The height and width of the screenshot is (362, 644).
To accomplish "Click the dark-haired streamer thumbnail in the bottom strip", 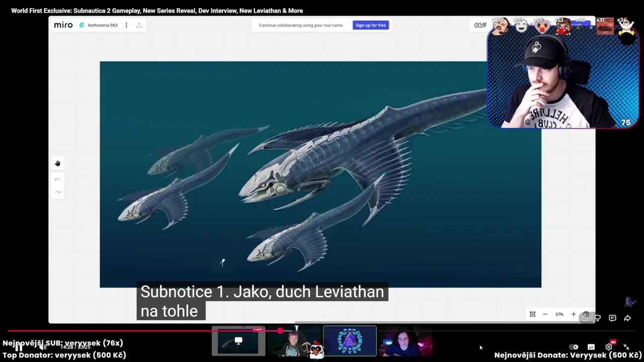I will [x=405, y=341].
